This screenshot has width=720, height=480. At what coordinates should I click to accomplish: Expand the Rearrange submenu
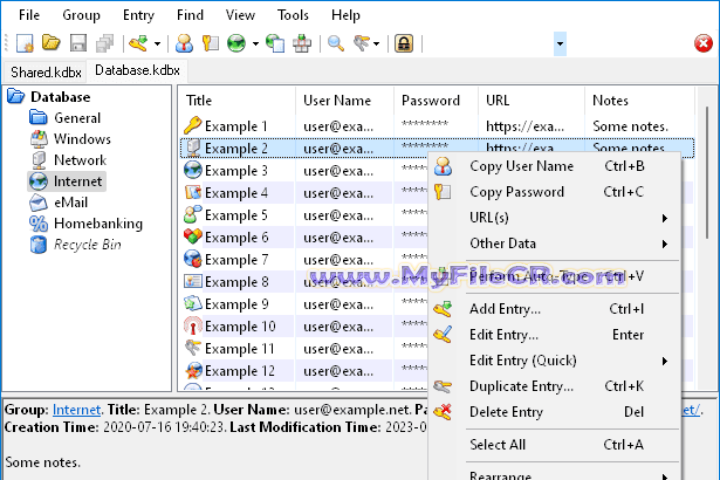point(555,473)
